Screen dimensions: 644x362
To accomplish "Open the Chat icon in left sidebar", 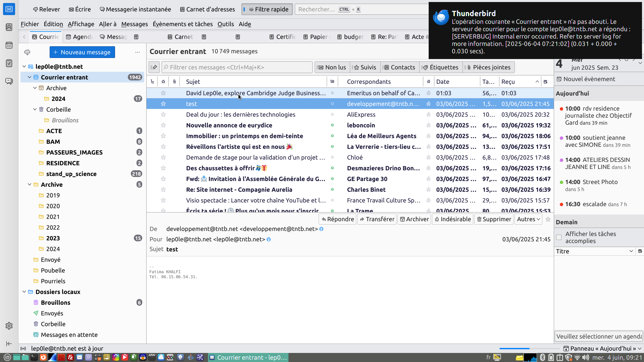I will point(9,81).
